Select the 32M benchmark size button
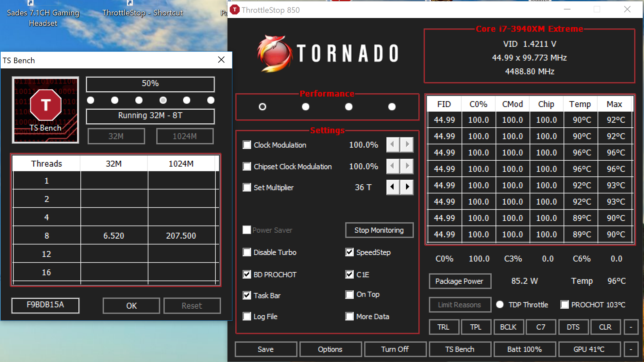The image size is (644, 362). (116, 136)
